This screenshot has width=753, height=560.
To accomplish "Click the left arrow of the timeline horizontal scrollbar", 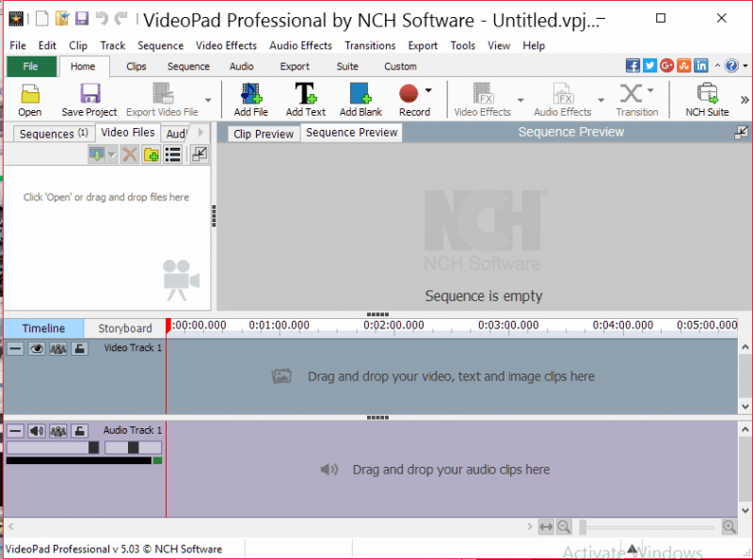I will (10, 527).
